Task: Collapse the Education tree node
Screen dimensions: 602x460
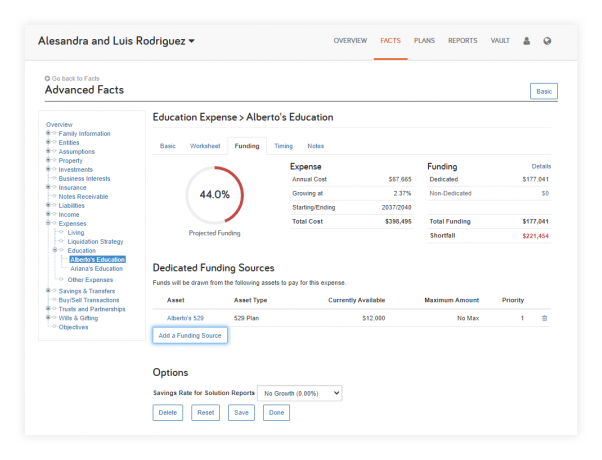Action: [55, 250]
